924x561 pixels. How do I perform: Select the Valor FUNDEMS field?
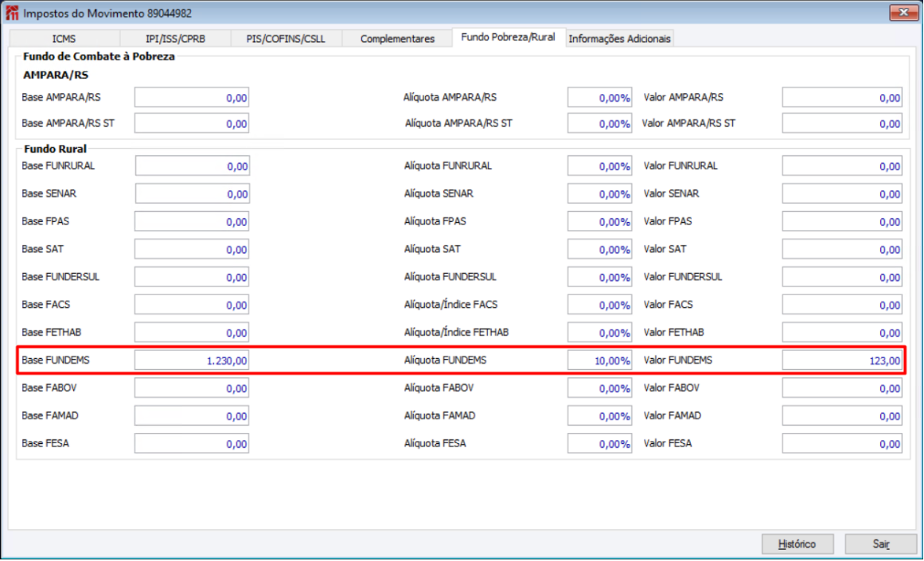click(x=842, y=360)
